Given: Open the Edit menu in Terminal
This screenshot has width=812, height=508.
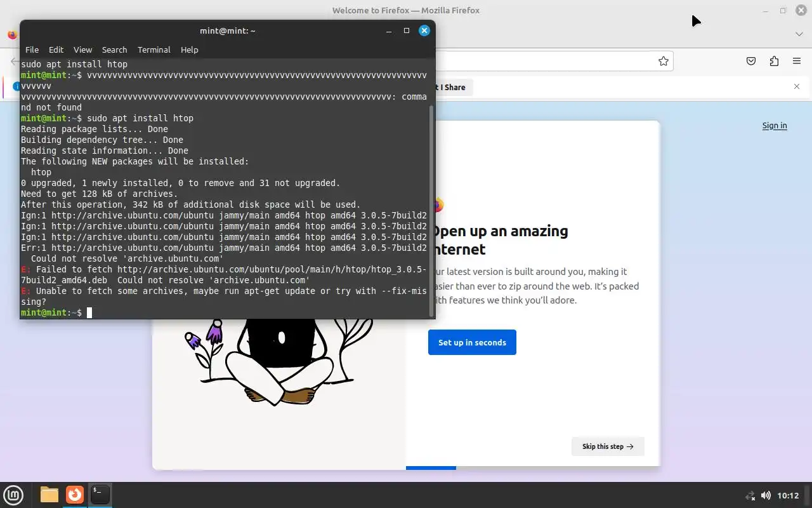Looking at the screenshot, I should 56,50.
